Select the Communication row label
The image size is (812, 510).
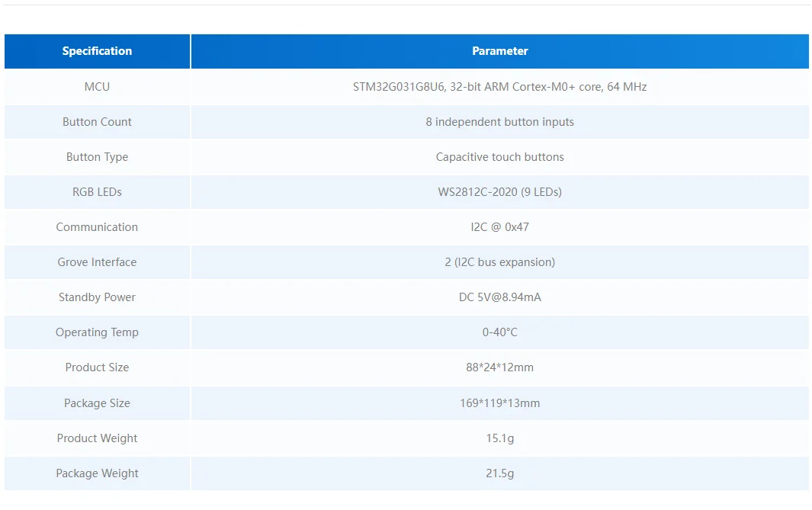click(x=97, y=227)
